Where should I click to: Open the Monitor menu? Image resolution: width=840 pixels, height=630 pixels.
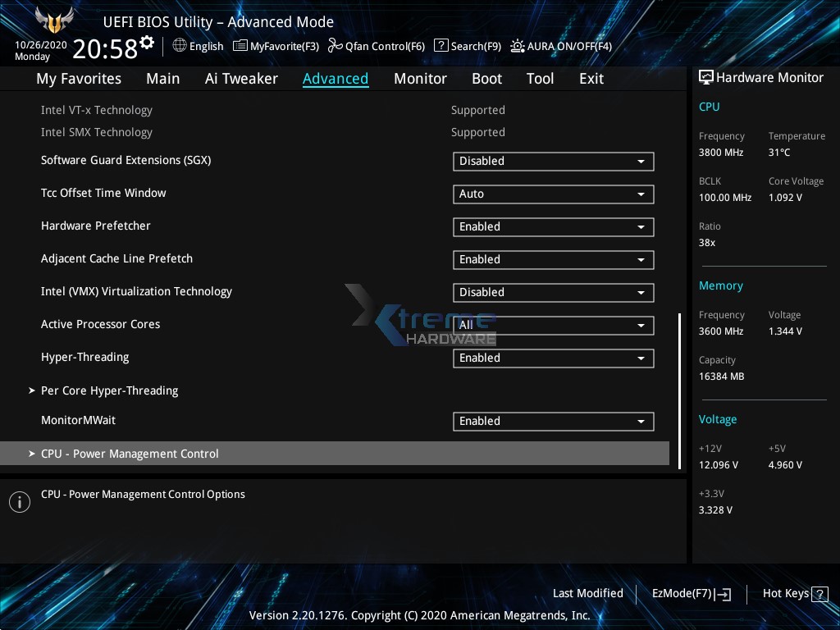pos(420,78)
